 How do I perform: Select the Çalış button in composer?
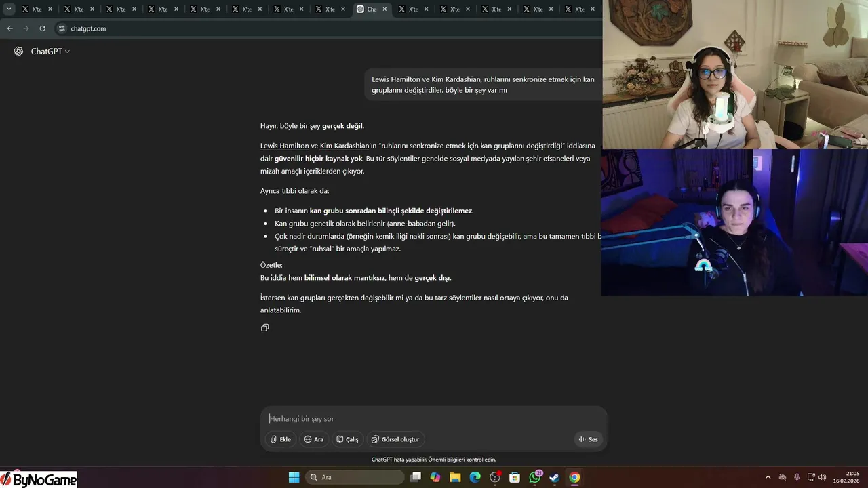point(347,439)
